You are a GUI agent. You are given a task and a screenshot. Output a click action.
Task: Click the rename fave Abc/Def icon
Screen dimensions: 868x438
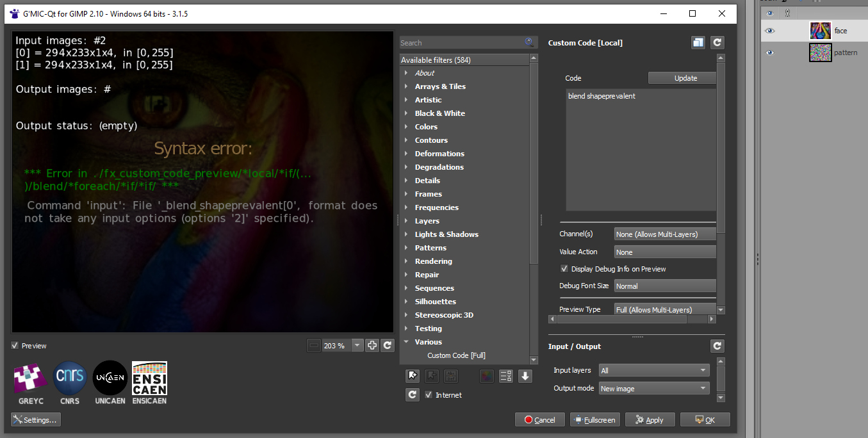click(451, 376)
